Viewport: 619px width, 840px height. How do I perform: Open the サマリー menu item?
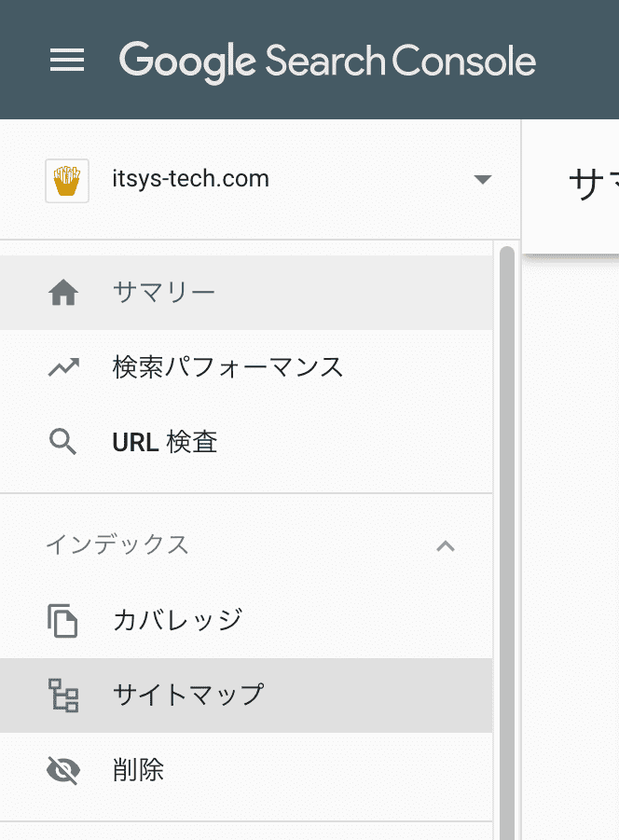[246, 293]
